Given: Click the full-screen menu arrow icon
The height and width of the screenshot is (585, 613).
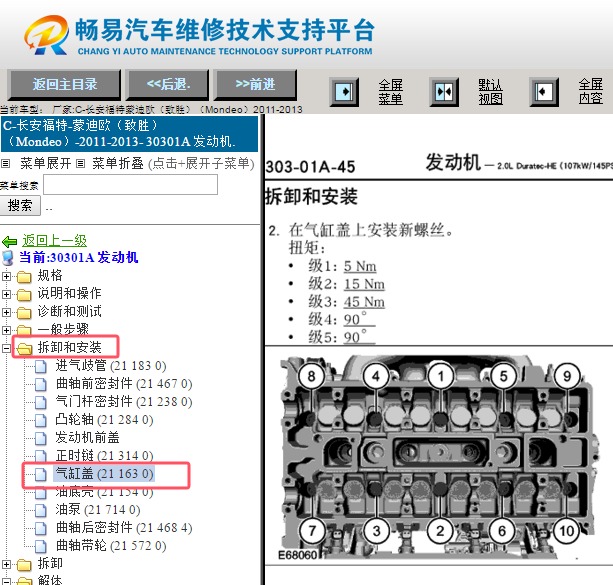Looking at the screenshot, I should coord(344,92).
